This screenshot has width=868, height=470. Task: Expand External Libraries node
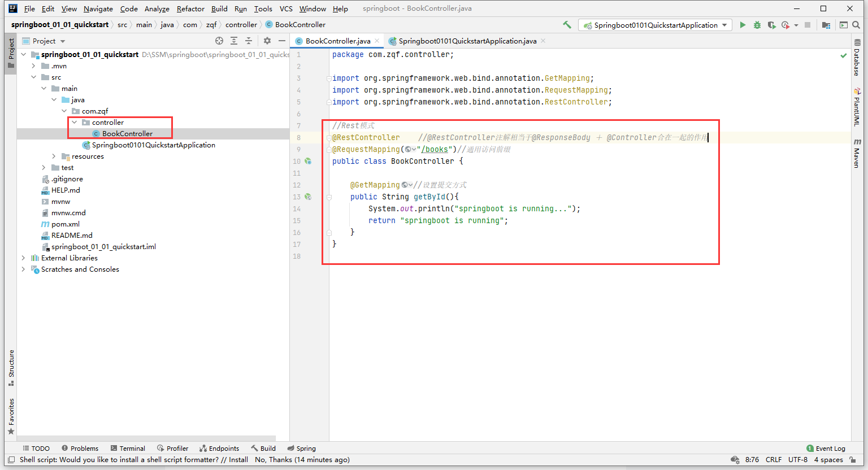coord(23,258)
